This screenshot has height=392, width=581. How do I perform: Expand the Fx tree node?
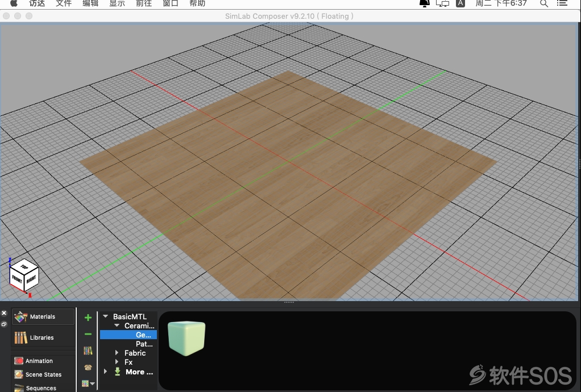pos(117,362)
